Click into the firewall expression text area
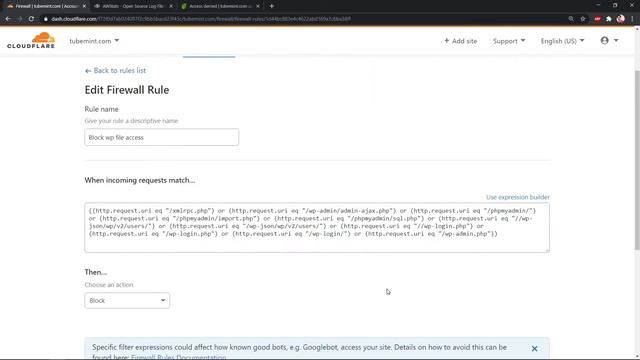Screen dimensions: 640x360 click(317, 227)
